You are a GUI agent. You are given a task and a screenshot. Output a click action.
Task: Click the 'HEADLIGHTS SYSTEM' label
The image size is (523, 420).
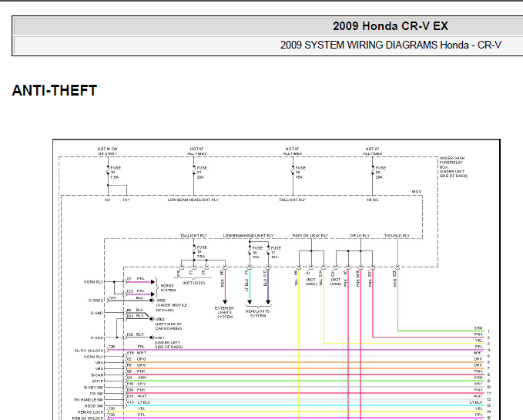[257, 313]
